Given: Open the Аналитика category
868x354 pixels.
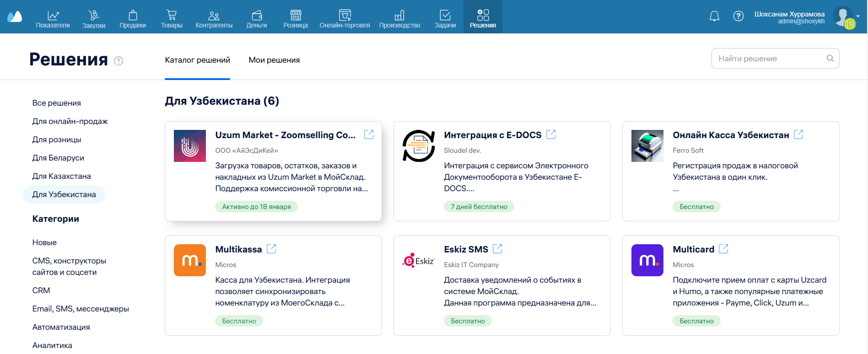Looking at the screenshot, I should coord(52,345).
